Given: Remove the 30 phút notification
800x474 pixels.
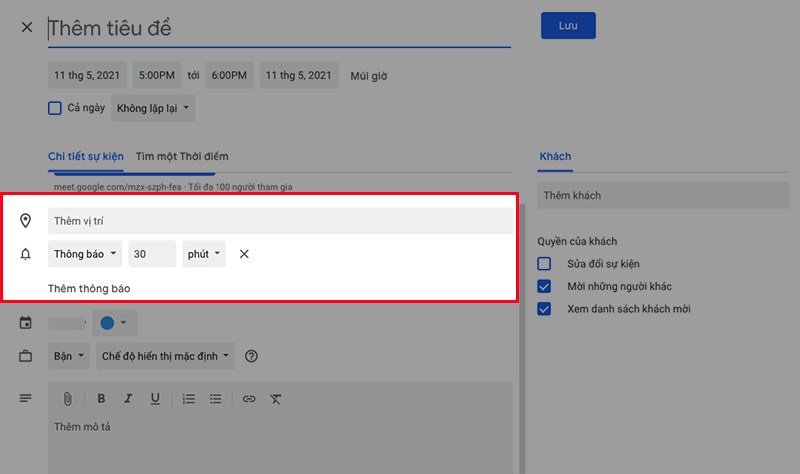Looking at the screenshot, I should pyautogui.click(x=244, y=254).
